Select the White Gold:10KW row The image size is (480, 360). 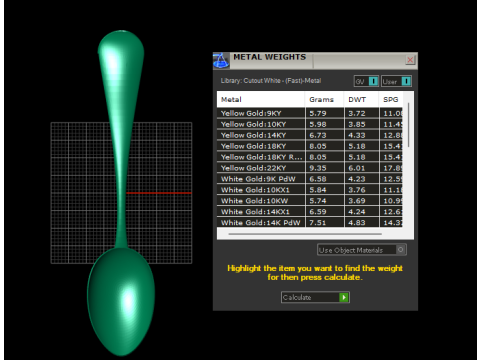pyautogui.click(x=310, y=201)
